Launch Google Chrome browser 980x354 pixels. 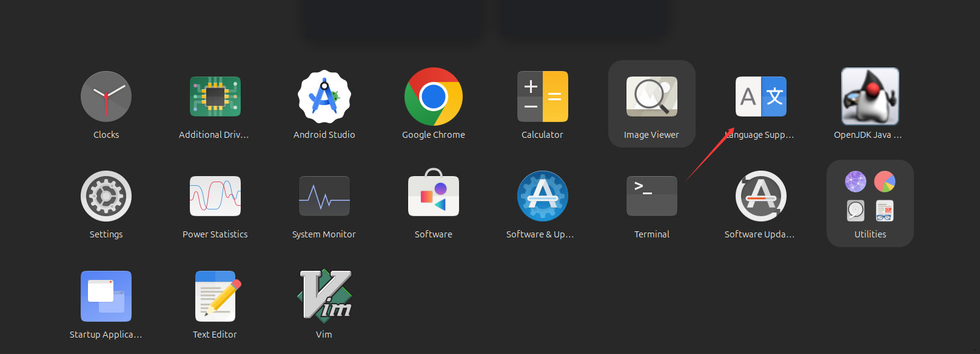(434, 97)
